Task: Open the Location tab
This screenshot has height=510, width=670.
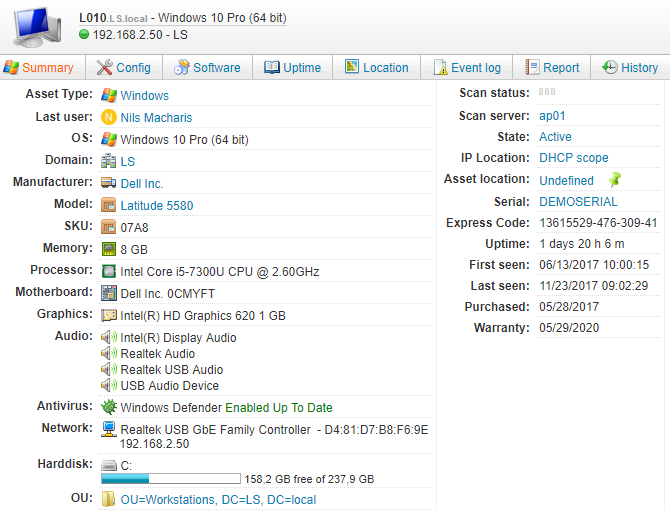Action: pyautogui.click(x=376, y=67)
